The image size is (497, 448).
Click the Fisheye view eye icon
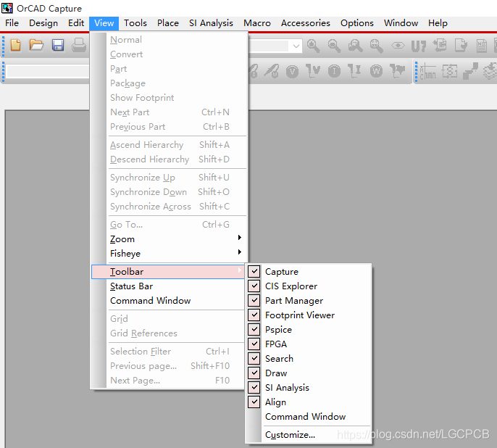[398, 46]
